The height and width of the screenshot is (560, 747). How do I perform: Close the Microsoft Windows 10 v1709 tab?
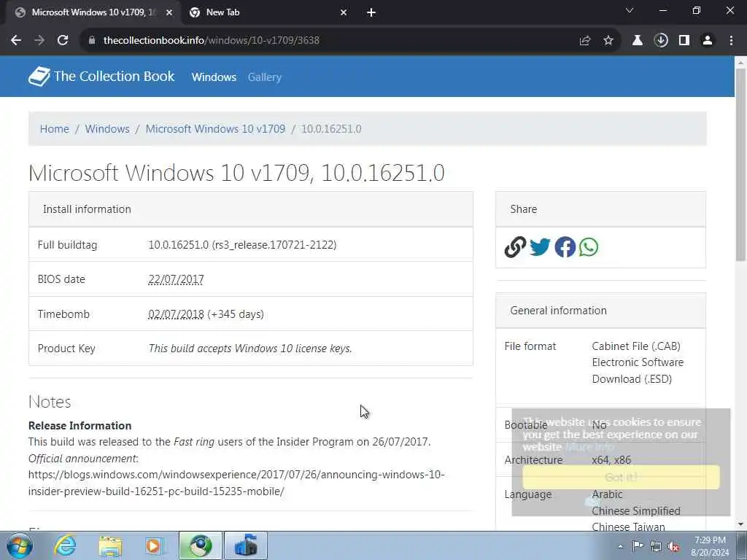click(x=169, y=13)
